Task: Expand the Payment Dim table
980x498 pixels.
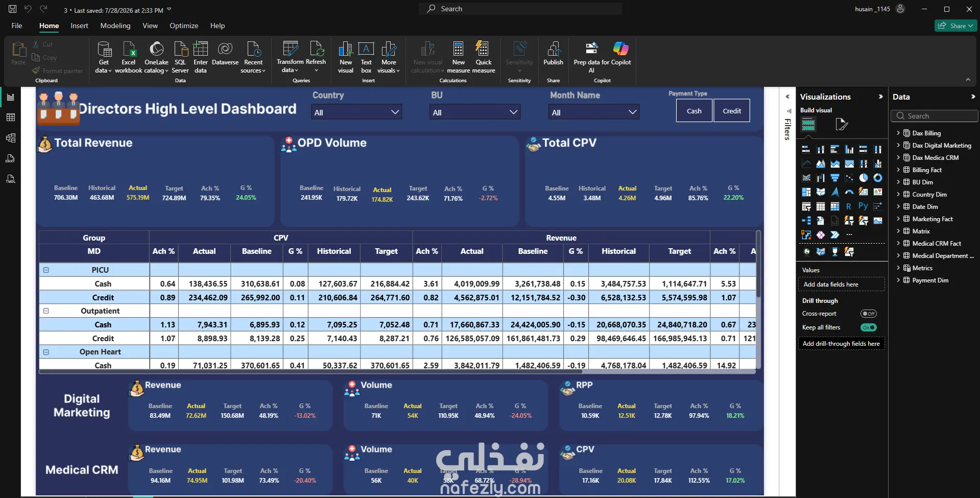Action: [x=898, y=280]
